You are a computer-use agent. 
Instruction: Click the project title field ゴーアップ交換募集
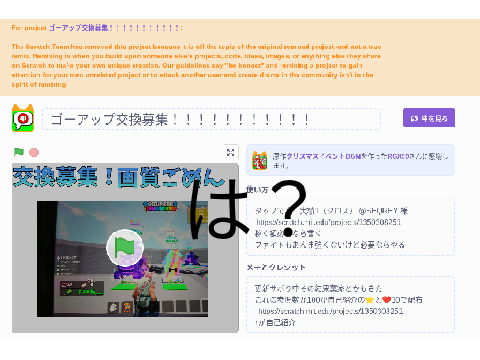[211, 119]
